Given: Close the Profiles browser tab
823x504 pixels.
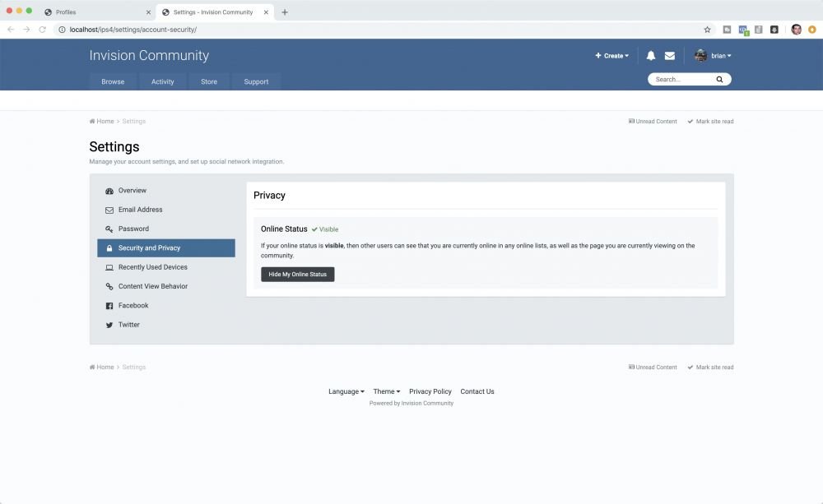Looking at the screenshot, I should pos(148,12).
